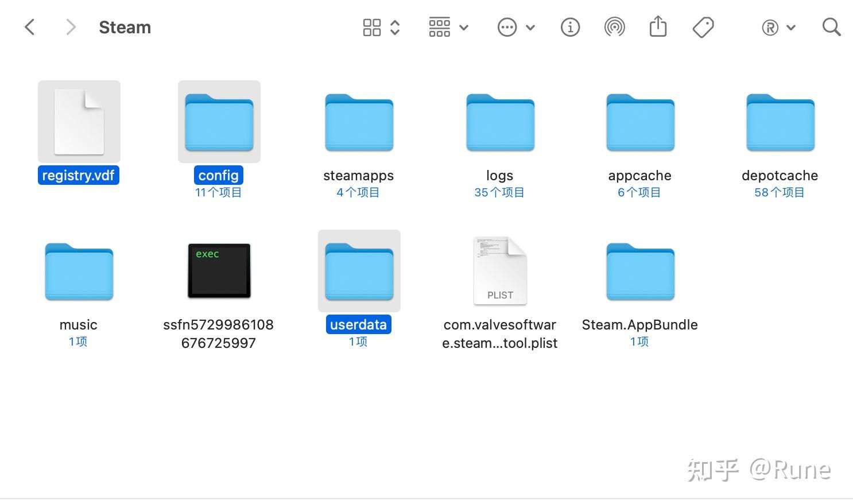Open the circled R toolbar icon
Viewport: 853px width, 504px height.
click(x=770, y=28)
